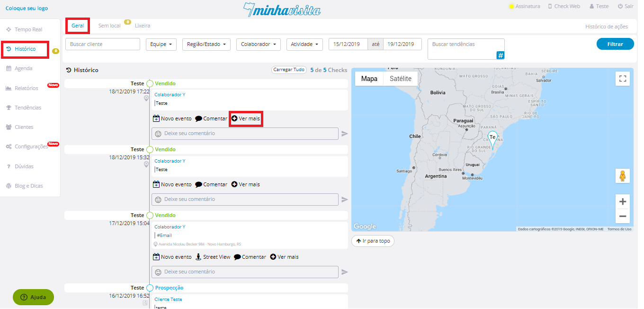Click the start date field 15/12/2019
644x309 pixels.
tap(348, 44)
